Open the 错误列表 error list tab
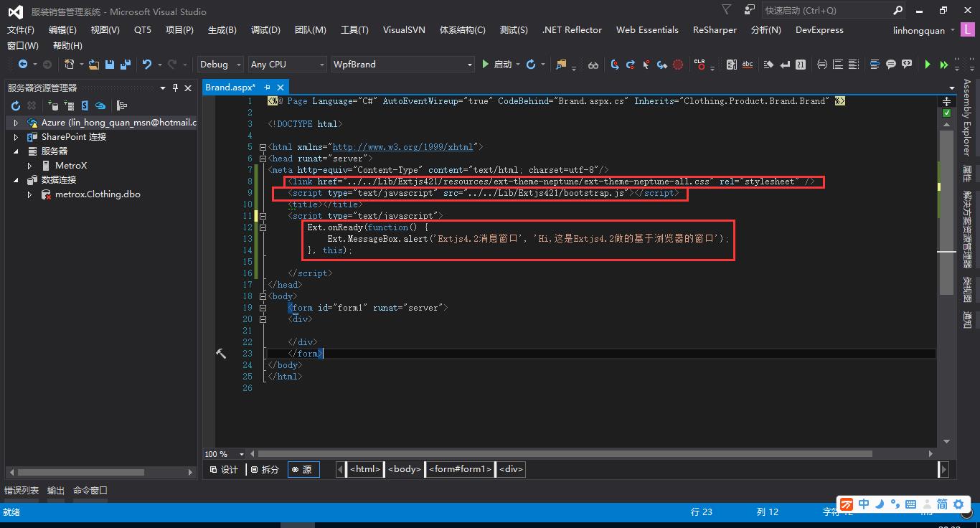 click(22, 491)
